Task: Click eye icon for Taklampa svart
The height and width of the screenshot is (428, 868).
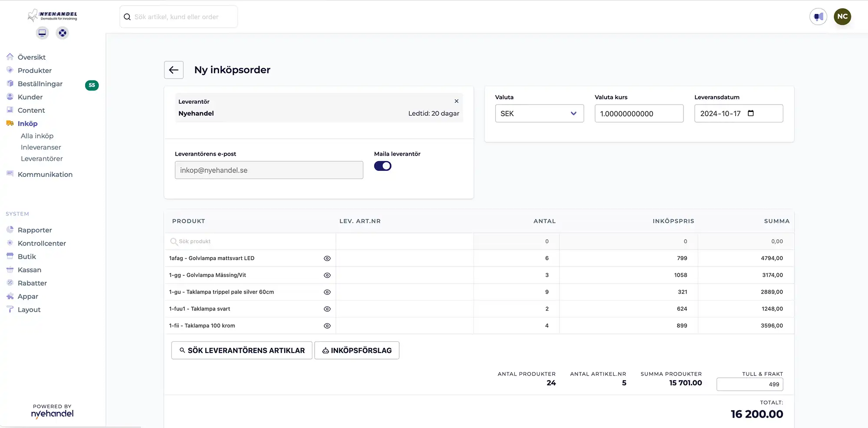Action: (327, 309)
